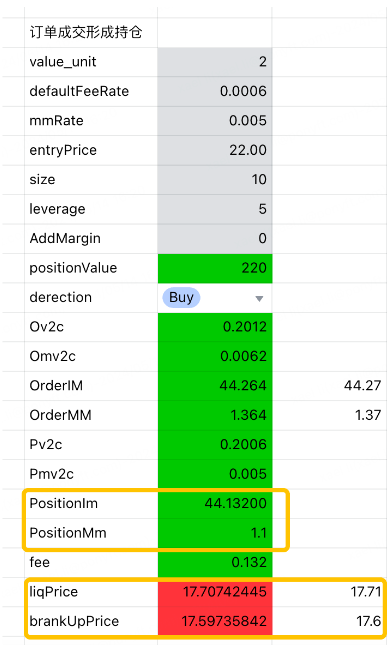
Task: Click the AddMargin label cell
Action: point(91,239)
